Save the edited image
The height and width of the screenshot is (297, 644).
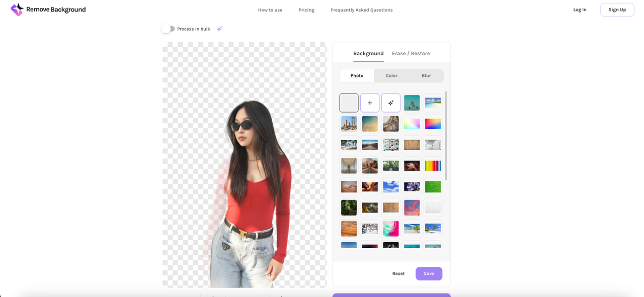pyautogui.click(x=429, y=273)
